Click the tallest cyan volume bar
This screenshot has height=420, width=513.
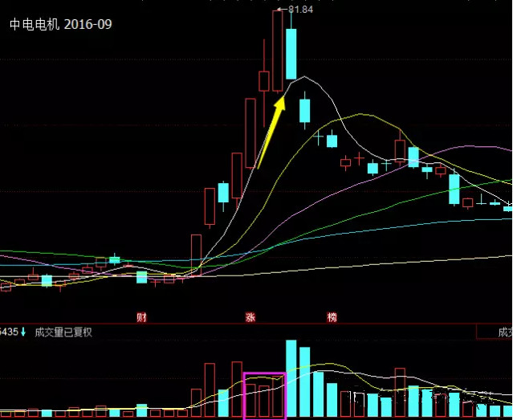click(291, 378)
